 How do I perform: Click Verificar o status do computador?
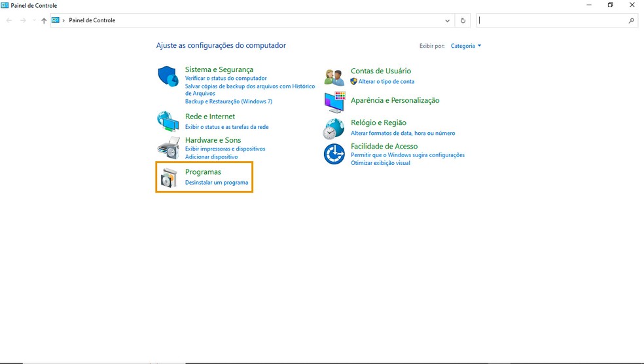[226, 78]
